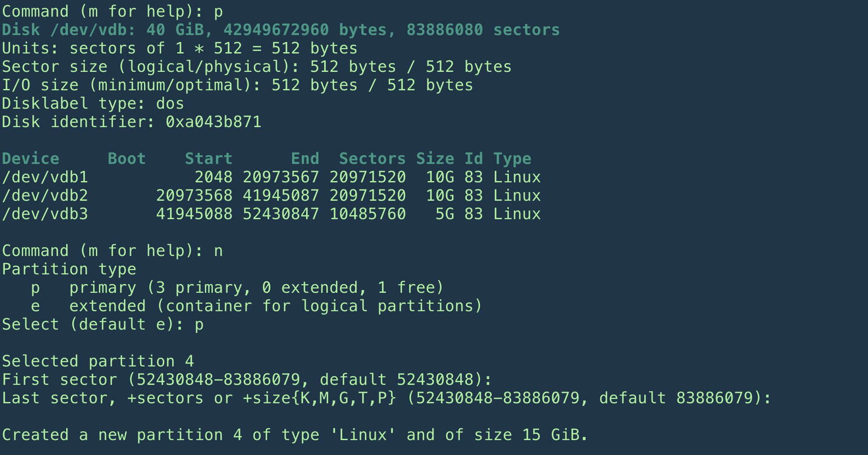This screenshot has width=868, height=455.
Task: Click the 5G size value for vdb3
Action: point(445,214)
